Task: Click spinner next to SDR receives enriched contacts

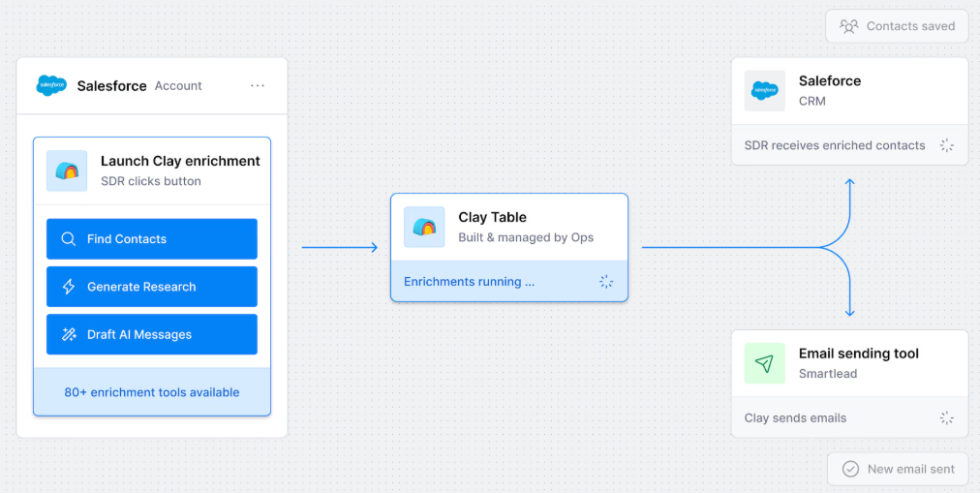Action: (x=947, y=145)
